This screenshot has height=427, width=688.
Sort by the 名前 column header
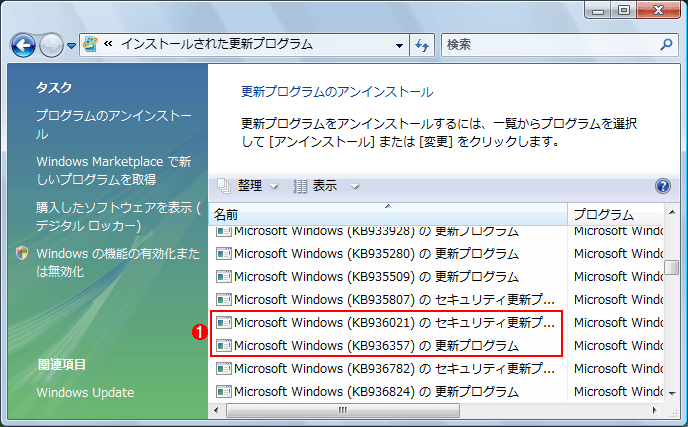click(x=388, y=214)
